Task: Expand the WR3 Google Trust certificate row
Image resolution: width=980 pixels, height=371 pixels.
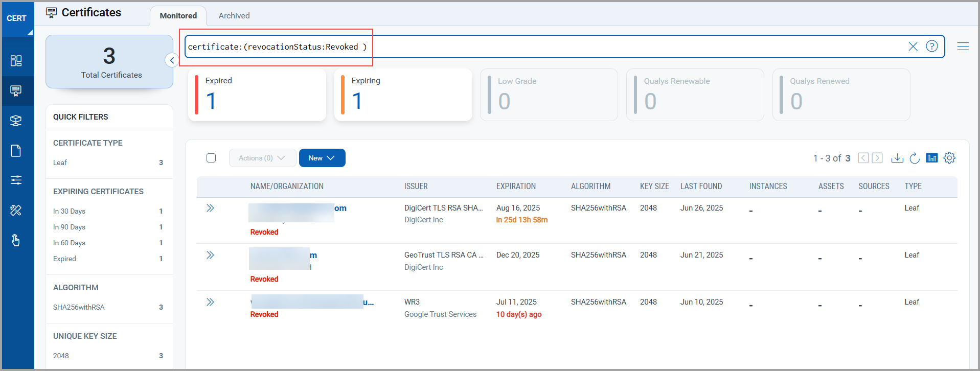Action: tap(210, 302)
